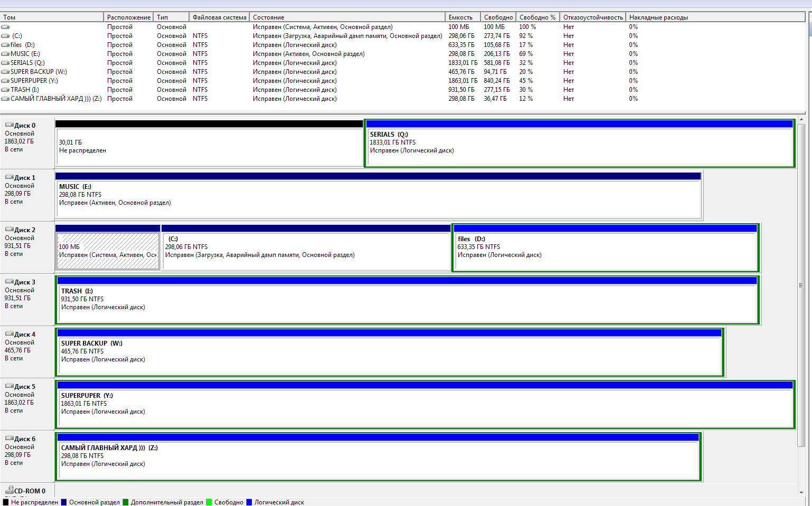
Task: Click the light green Свободно legend swatch
Action: 209,502
